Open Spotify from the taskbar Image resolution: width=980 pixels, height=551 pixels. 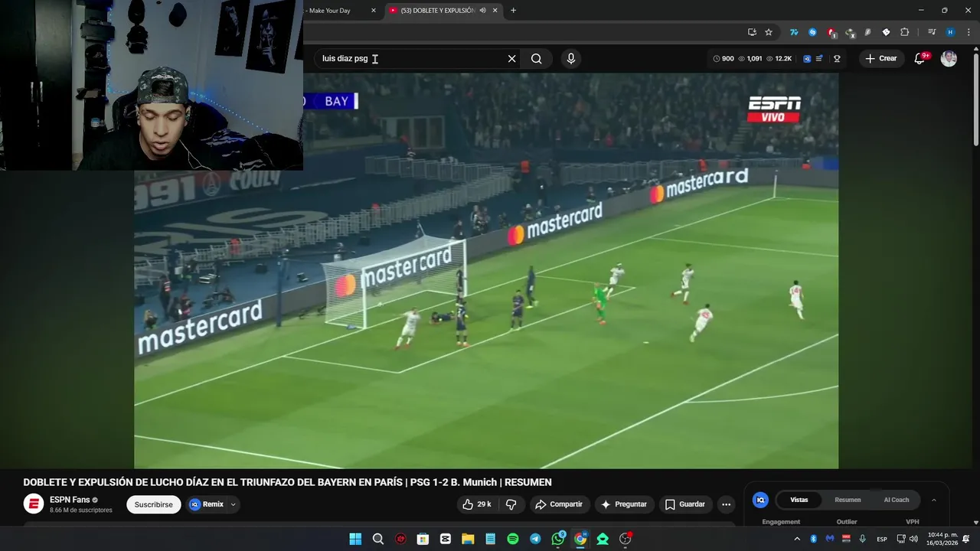click(x=513, y=539)
